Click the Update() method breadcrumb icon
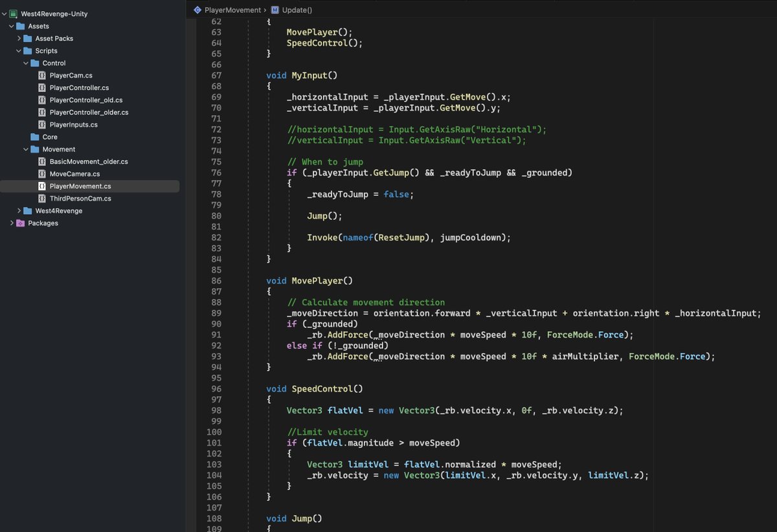The height and width of the screenshot is (532, 777). coord(275,10)
